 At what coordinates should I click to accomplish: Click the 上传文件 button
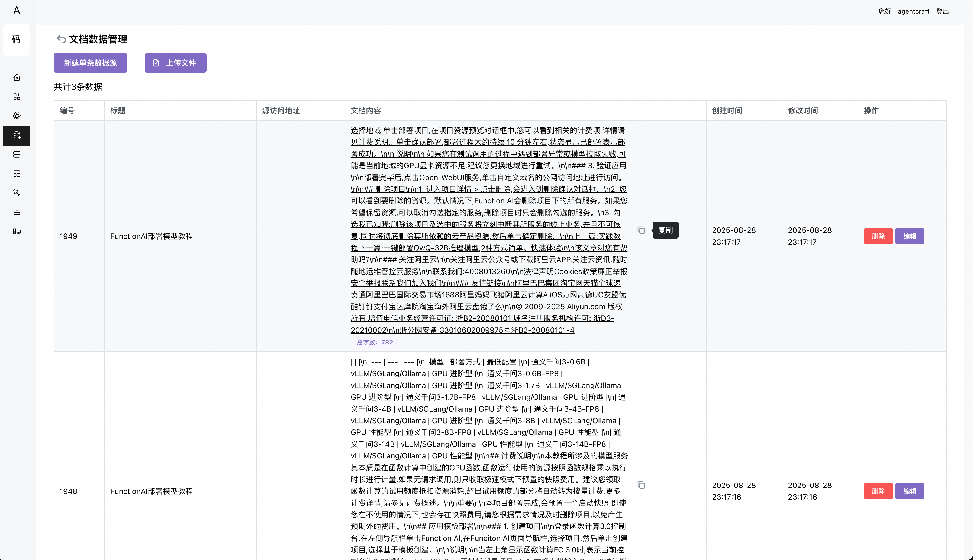pyautogui.click(x=176, y=63)
